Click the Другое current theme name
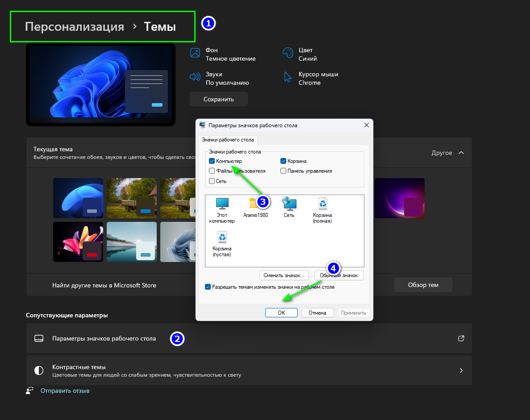 click(x=442, y=153)
